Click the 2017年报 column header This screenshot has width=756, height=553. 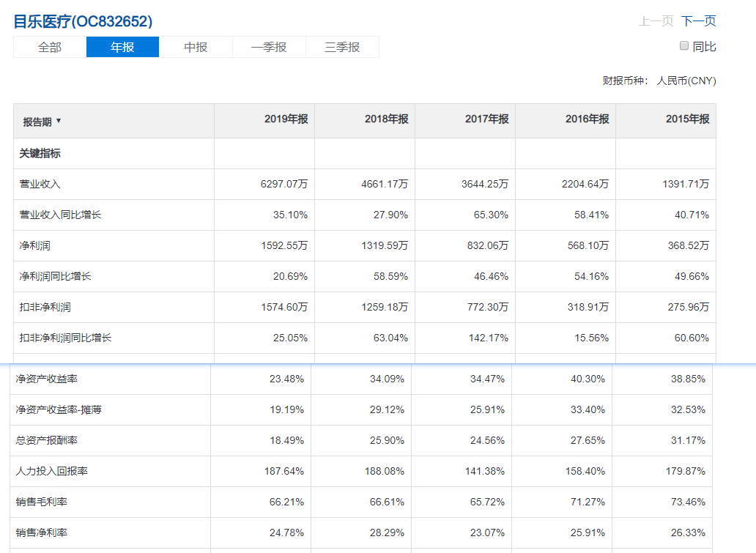tap(486, 119)
